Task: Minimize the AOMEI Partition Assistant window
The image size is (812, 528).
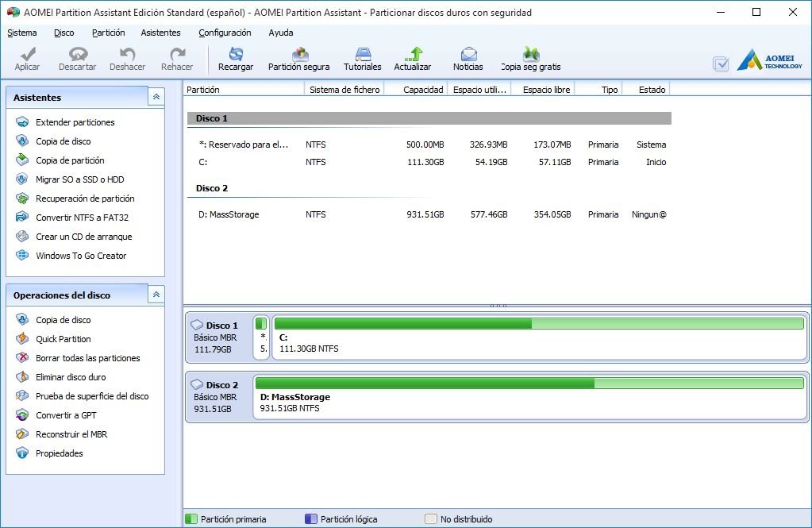Action: click(x=721, y=12)
